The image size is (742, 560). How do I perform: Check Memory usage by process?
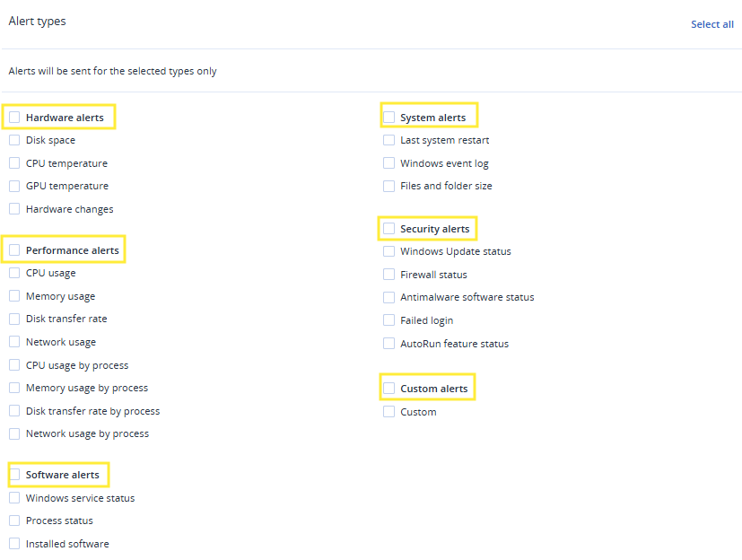tap(14, 388)
